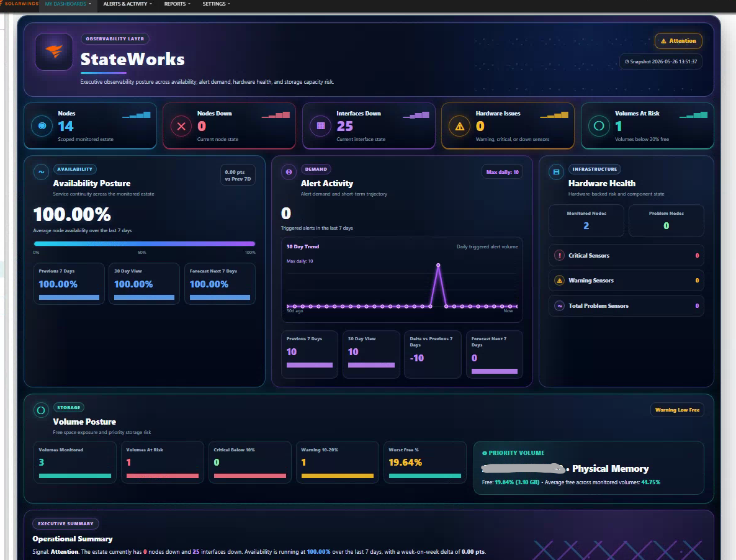Click the Nodes Down red X icon
The height and width of the screenshot is (560, 736).
[181, 126]
